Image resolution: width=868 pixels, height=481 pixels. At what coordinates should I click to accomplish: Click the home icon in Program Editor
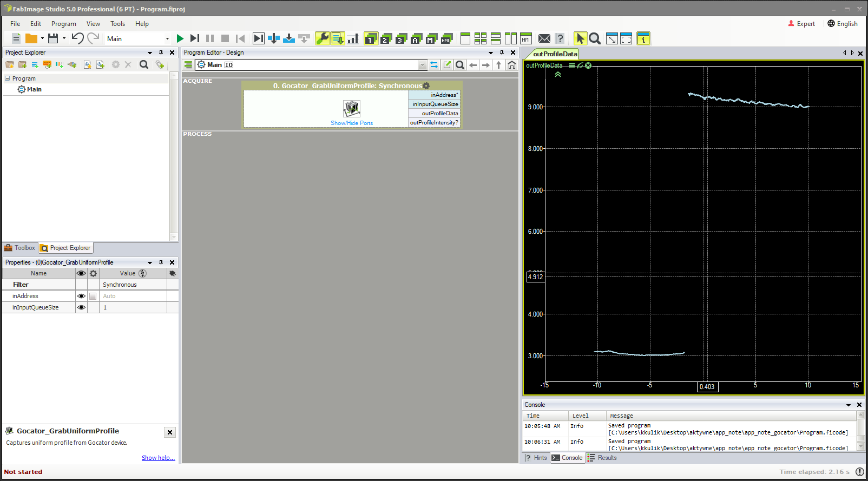(x=512, y=65)
